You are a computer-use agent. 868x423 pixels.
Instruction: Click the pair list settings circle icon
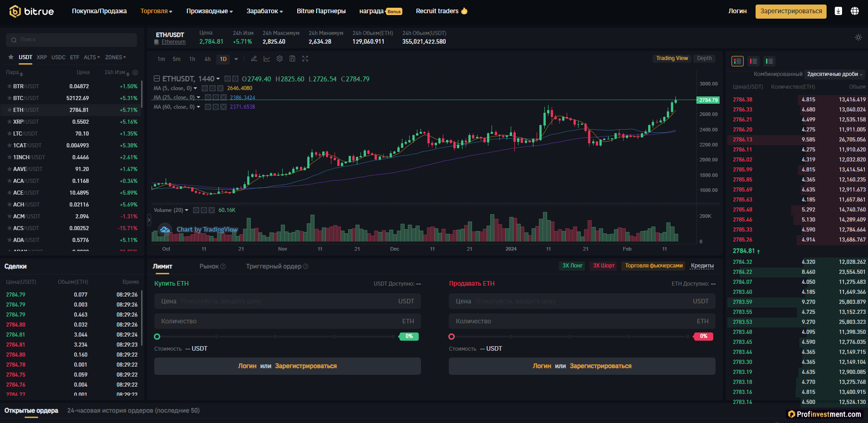135,73
